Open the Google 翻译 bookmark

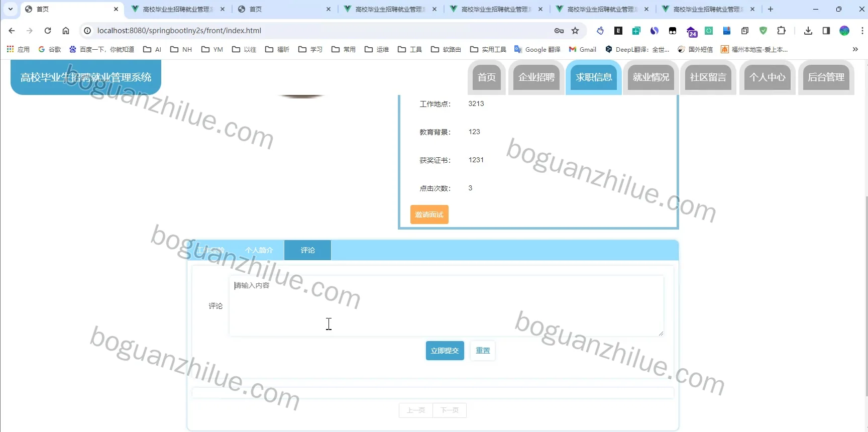[537, 49]
